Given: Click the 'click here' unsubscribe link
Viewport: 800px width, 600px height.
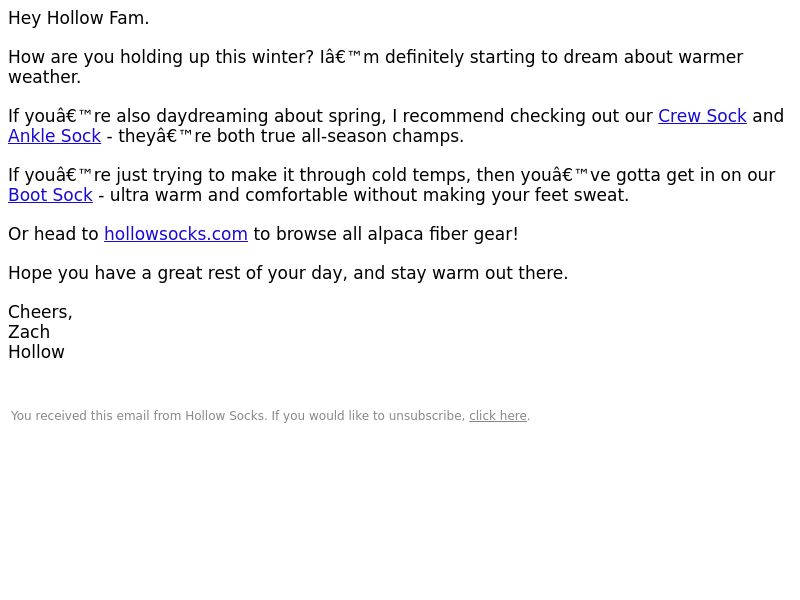Looking at the screenshot, I should click(x=498, y=416).
